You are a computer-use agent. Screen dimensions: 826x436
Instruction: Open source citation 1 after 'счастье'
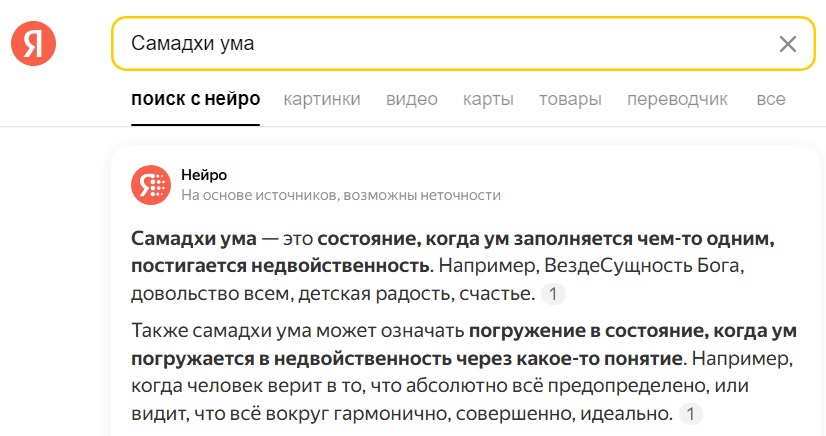[x=553, y=294]
